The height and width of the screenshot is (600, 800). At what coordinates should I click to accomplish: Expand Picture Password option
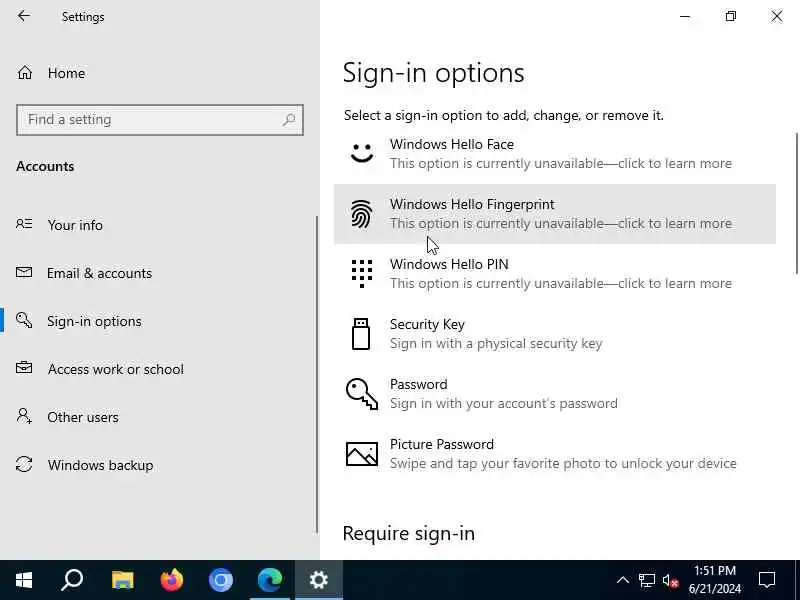[555, 454]
